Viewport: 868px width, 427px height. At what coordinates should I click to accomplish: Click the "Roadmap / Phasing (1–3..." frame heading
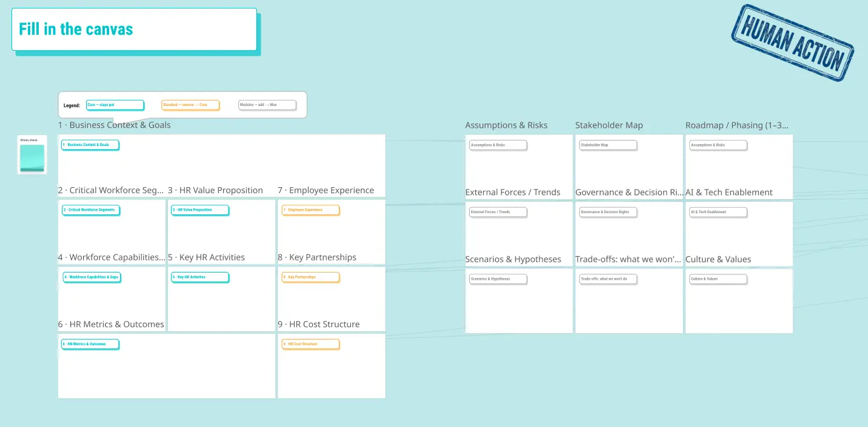pyautogui.click(x=737, y=125)
